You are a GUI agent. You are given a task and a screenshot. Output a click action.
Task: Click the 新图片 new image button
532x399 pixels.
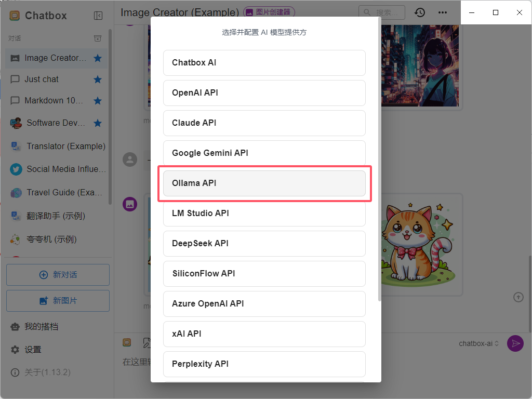pyautogui.click(x=58, y=301)
